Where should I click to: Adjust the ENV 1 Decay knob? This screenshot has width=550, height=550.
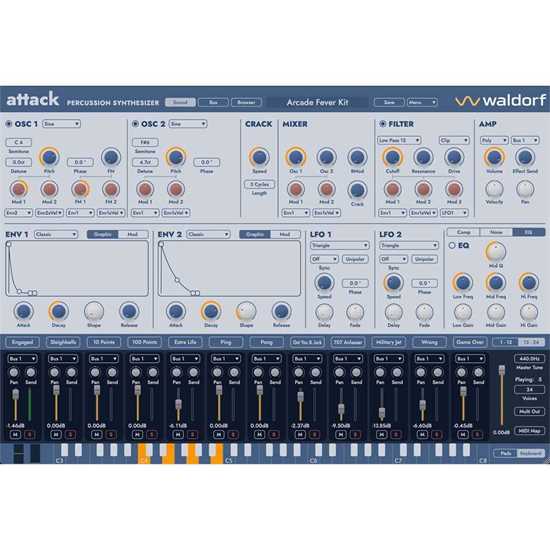tap(59, 311)
